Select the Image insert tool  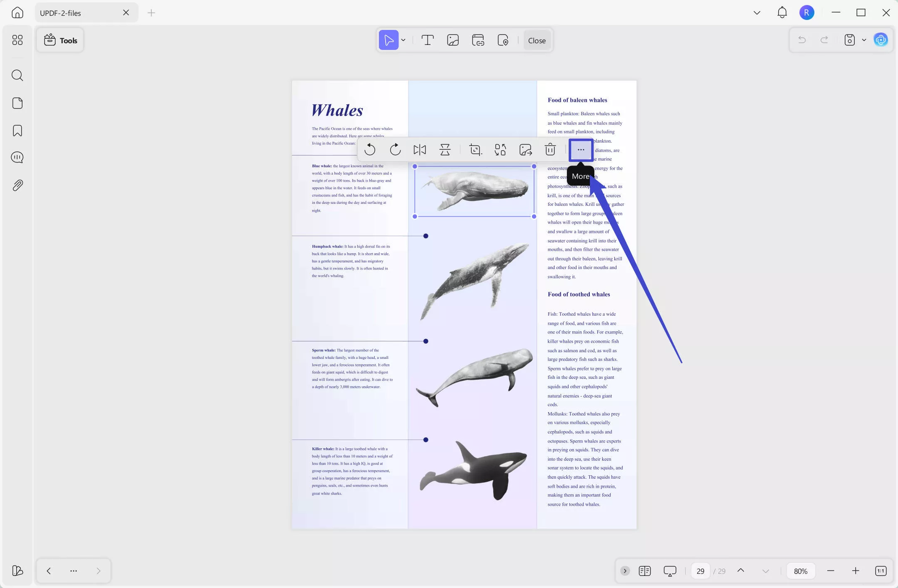pyautogui.click(x=453, y=40)
